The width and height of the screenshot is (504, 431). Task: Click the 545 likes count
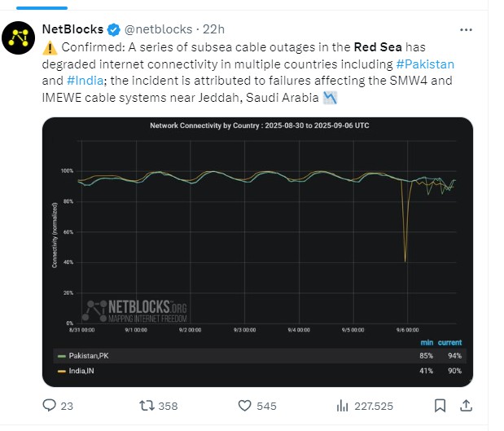266,406
